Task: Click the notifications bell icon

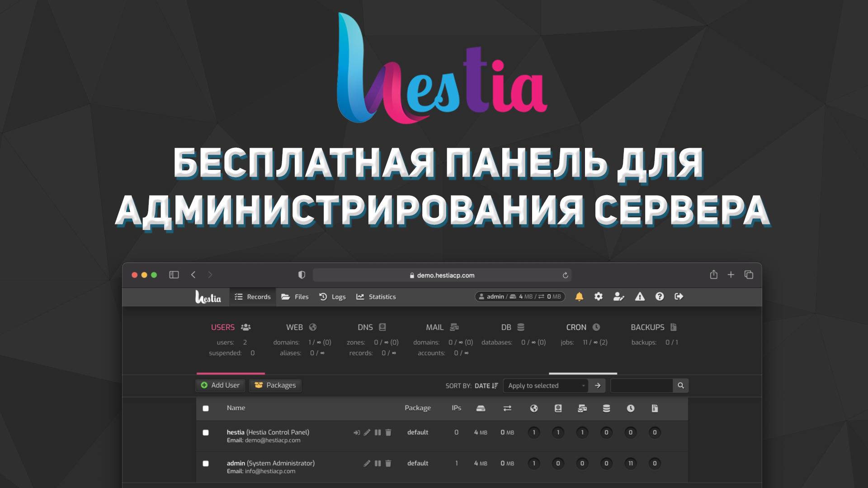Action: (x=579, y=296)
